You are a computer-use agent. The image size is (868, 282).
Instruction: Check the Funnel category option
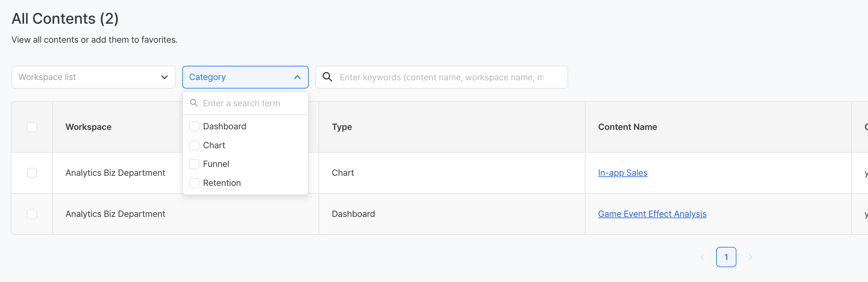point(194,164)
